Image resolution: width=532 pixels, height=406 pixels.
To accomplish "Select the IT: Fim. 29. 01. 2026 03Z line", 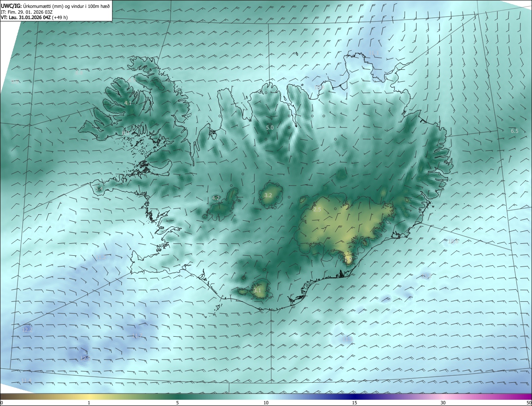I will point(27,12).
